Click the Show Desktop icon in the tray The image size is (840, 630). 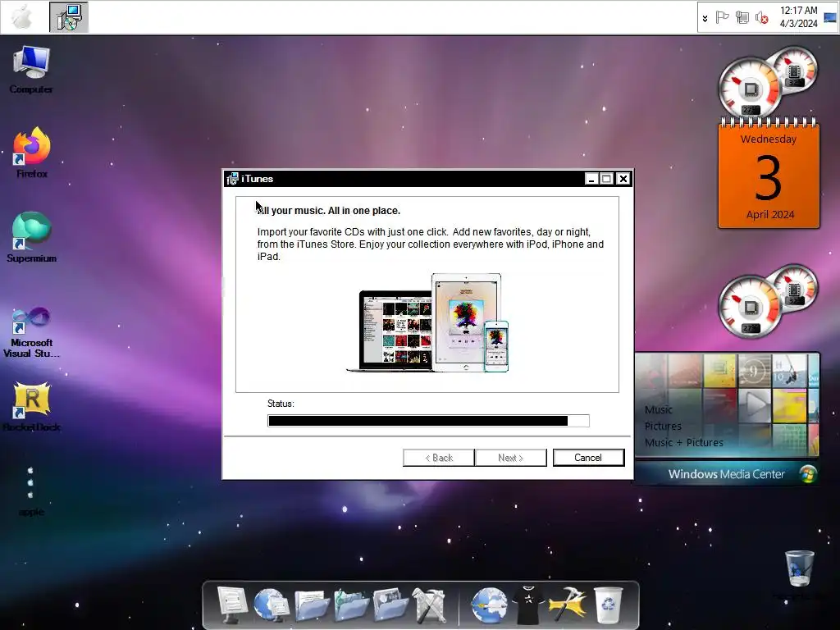point(830,17)
